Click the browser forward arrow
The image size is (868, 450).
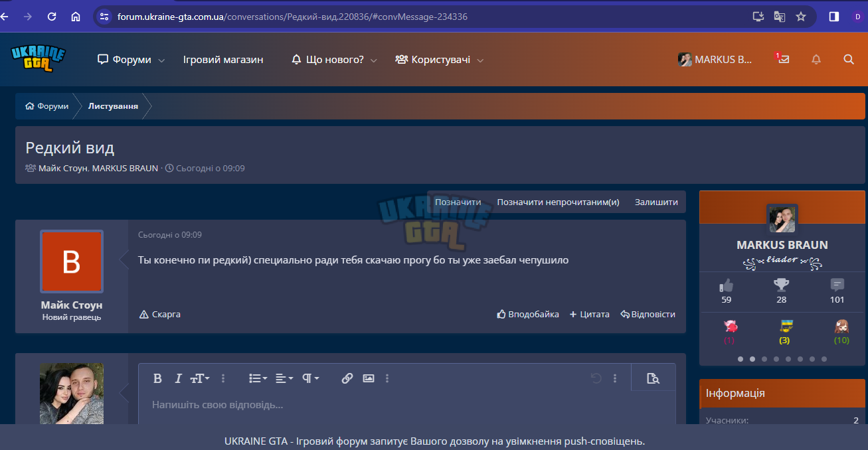[x=27, y=17]
